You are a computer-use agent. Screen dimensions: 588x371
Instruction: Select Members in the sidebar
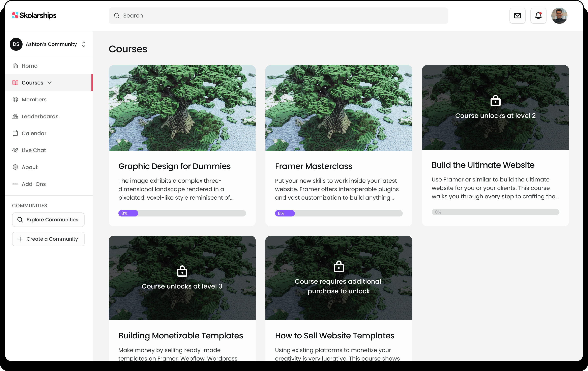[x=49, y=100]
